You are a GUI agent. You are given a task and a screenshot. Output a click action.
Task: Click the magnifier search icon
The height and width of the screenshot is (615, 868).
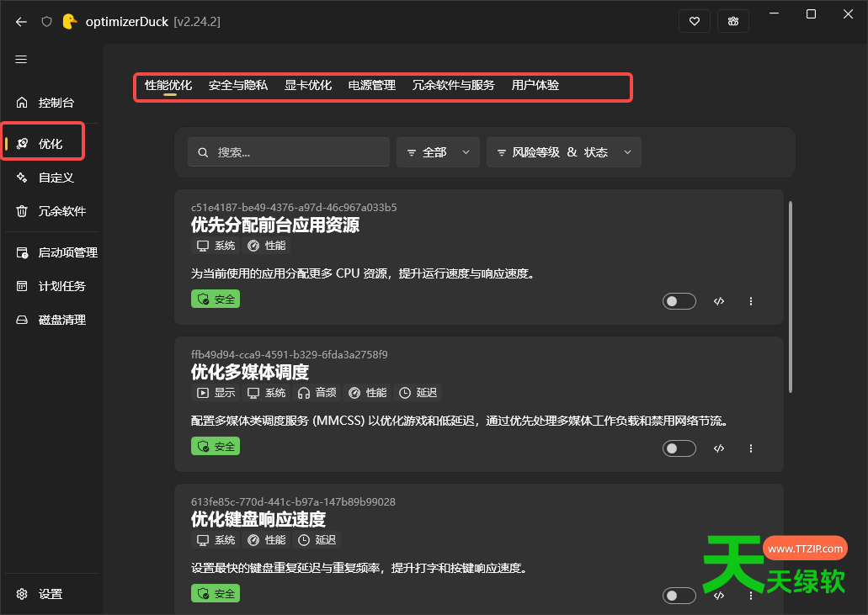pos(203,152)
